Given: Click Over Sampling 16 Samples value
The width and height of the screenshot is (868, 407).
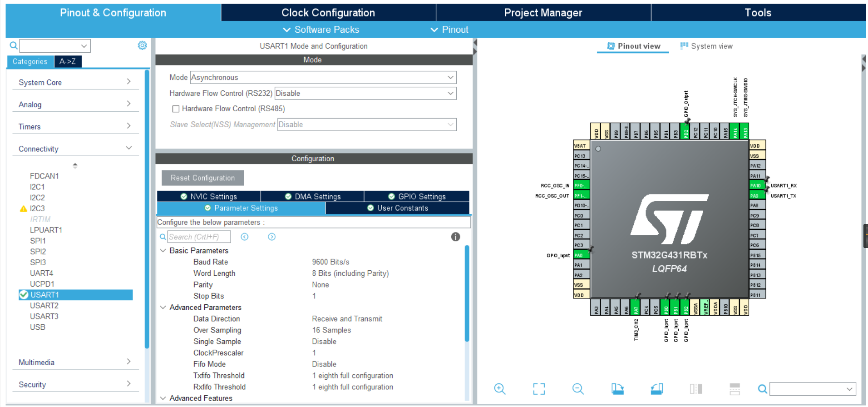Looking at the screenshot, I should [x=331, y=330].
